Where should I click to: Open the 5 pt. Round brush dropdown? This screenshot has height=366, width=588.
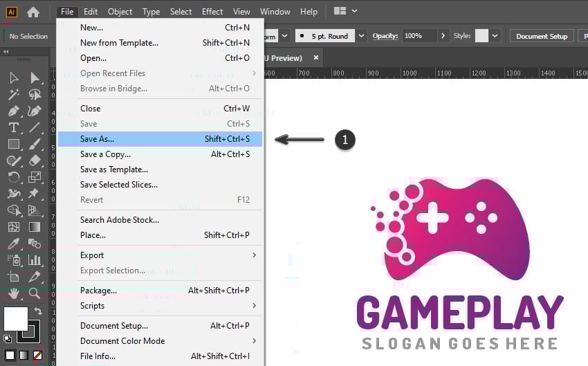[362, 36]
